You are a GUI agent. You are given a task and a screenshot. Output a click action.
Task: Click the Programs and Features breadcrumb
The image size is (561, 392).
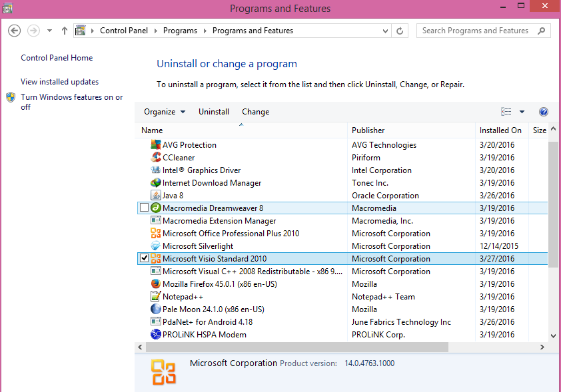(x=253, y=31)
